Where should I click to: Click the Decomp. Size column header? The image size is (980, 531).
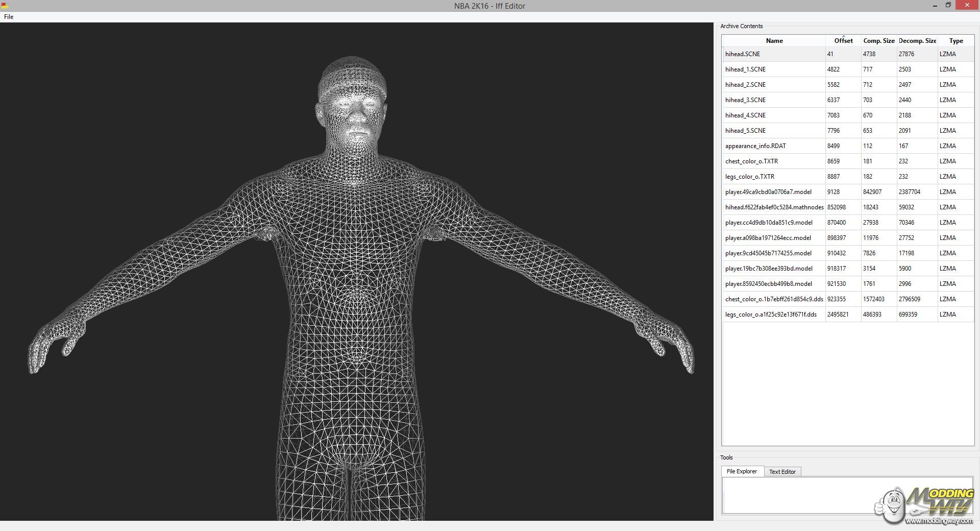(x=917, y=41)
